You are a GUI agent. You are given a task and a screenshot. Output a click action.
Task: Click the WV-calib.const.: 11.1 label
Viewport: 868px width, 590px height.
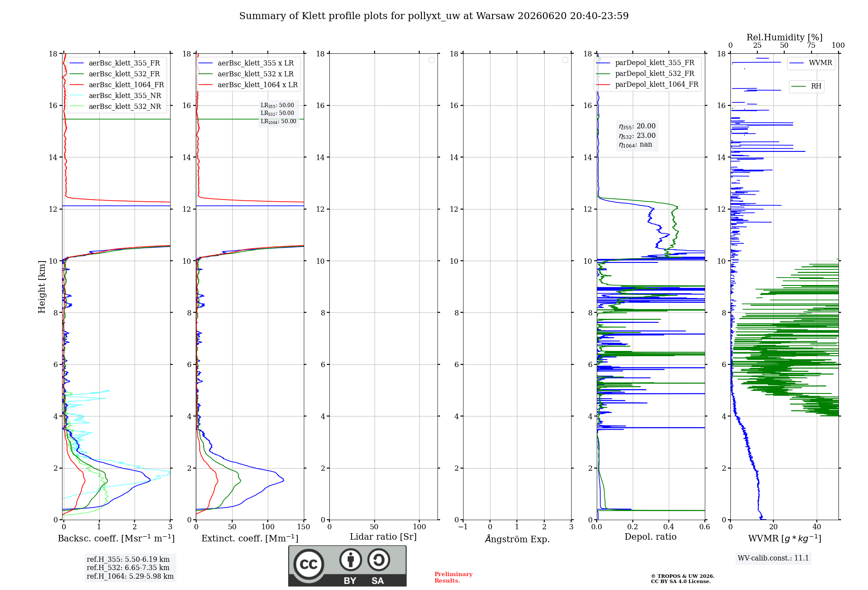[x=773, y=558]
